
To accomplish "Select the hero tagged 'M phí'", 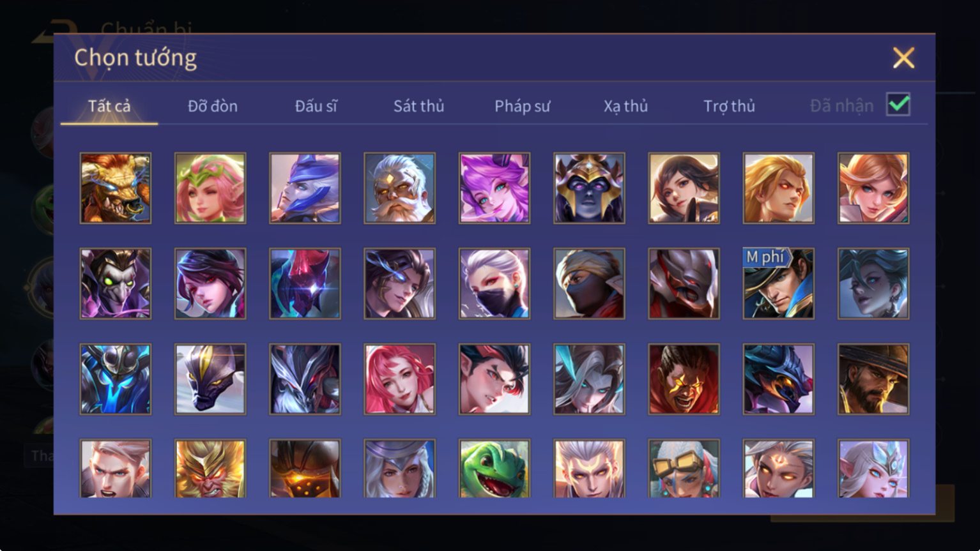I will (x=779, y=283).
